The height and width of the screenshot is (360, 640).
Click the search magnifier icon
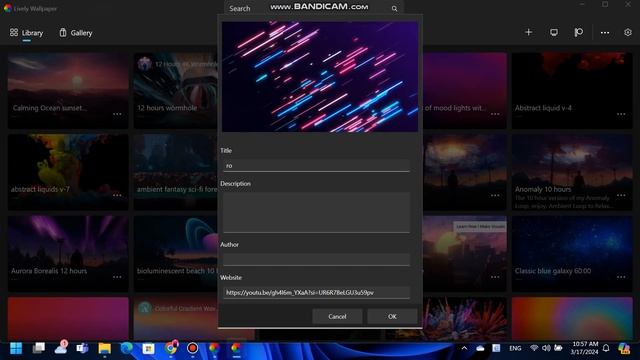click(x=394, y=8)
